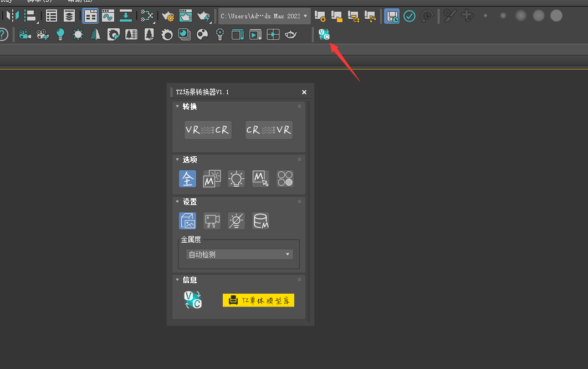This screenshot has width=588, height=369.
Task: Toggle the four-circles option button
Action: (285, 178)
